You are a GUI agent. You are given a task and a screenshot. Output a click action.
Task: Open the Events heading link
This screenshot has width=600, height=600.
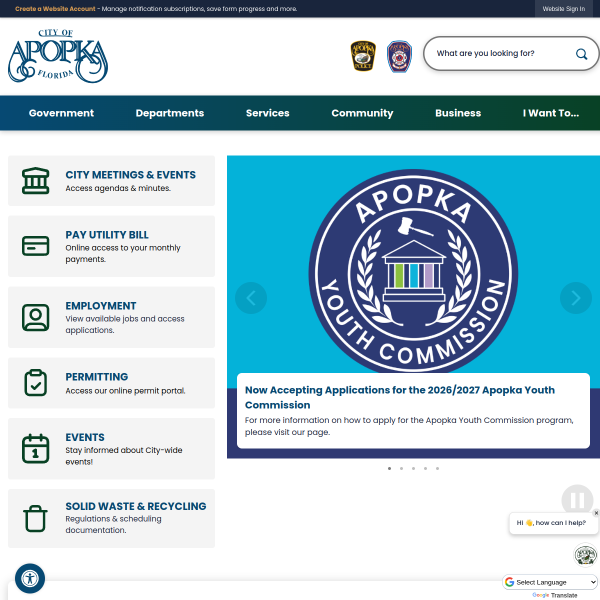[x=85, y=437]
